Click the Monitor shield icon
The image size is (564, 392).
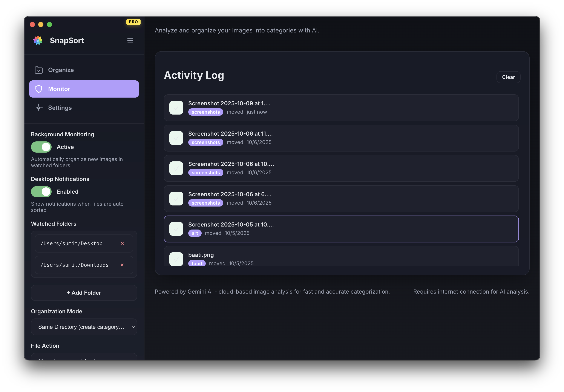(38, 89)
